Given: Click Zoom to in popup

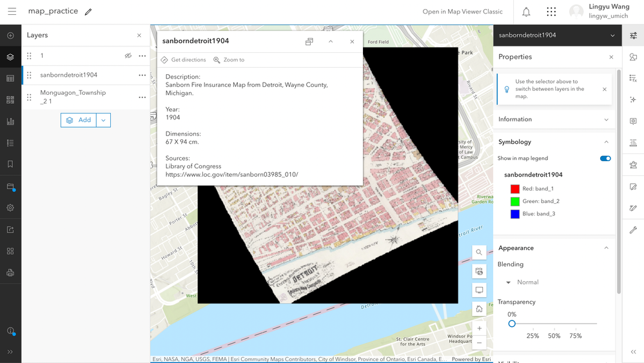Looking at the screenshot, I should 229,60.
